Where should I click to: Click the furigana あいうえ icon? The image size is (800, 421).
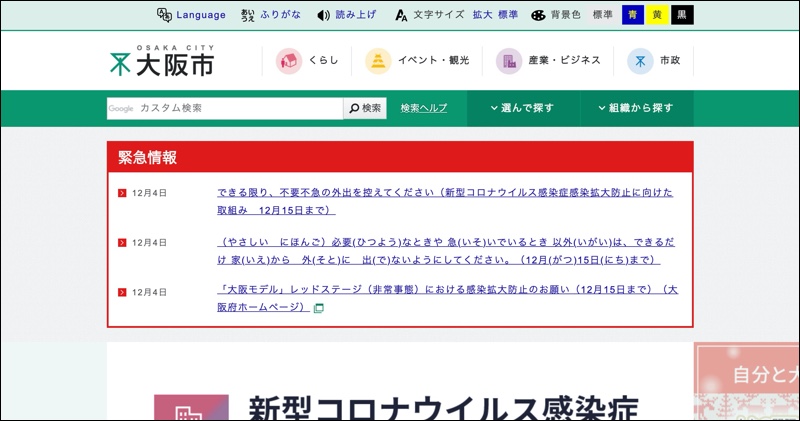247,15
